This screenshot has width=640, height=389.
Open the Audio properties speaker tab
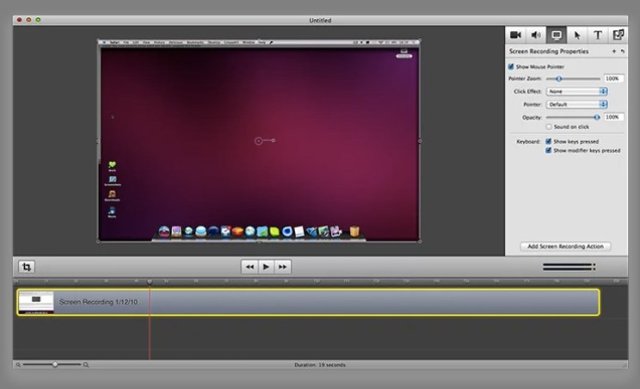(x=536, y=35)
